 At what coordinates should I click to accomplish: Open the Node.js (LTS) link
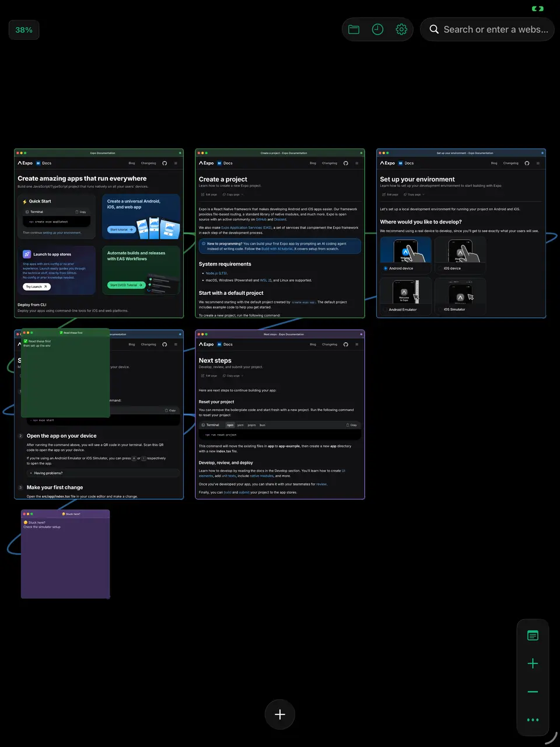pyautogui.click(x=216, y=273)
